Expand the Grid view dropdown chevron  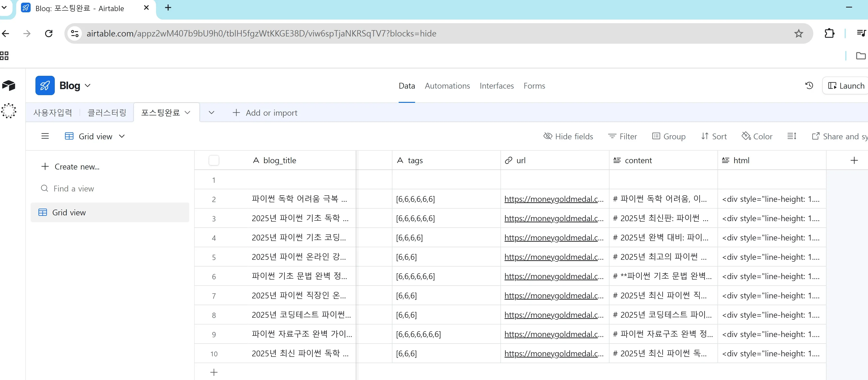point(122,136)
